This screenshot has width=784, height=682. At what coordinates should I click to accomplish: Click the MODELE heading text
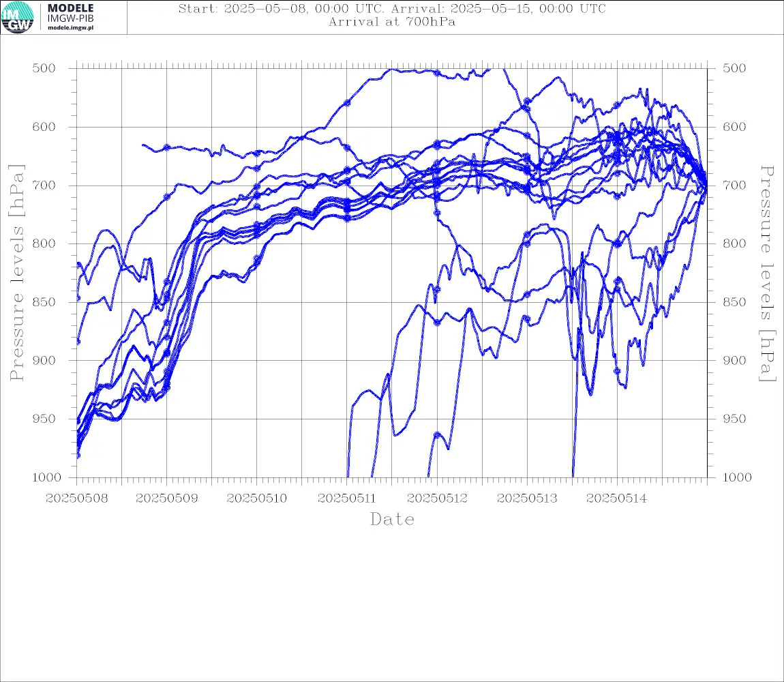70,8
